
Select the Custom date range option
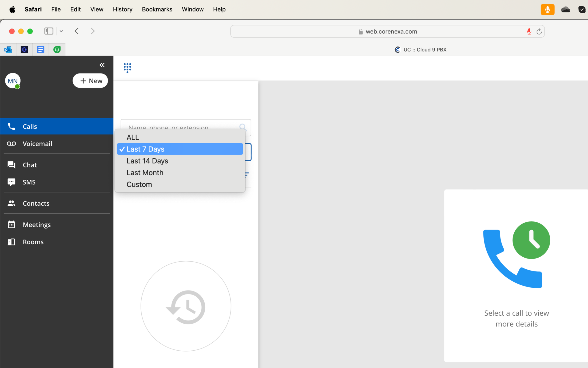pyautogui.click(x=139, y=184)
